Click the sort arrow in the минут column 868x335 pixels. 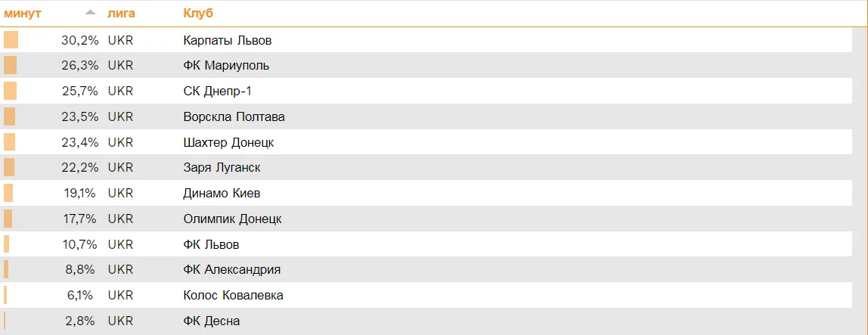click(x=91, y=13)
